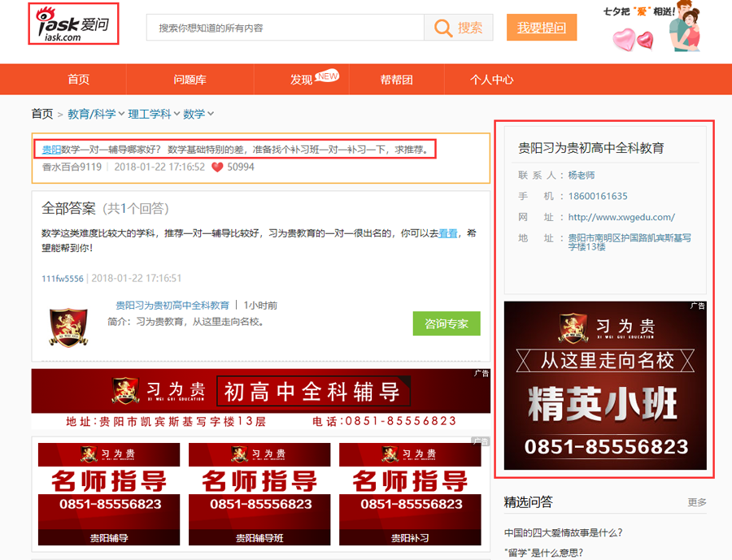
Task: Open http://www.xwgedu.com/ website link
Action: coord(621,217)
